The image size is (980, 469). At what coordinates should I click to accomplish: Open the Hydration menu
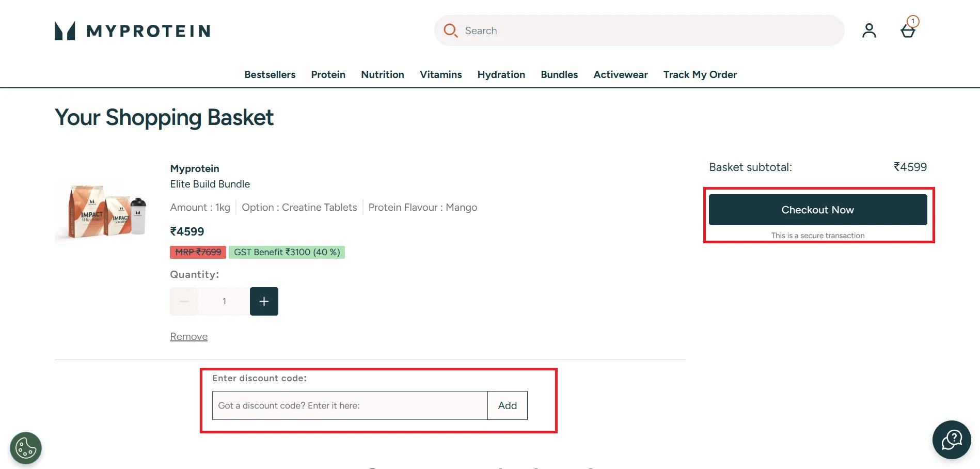(501, 74)
